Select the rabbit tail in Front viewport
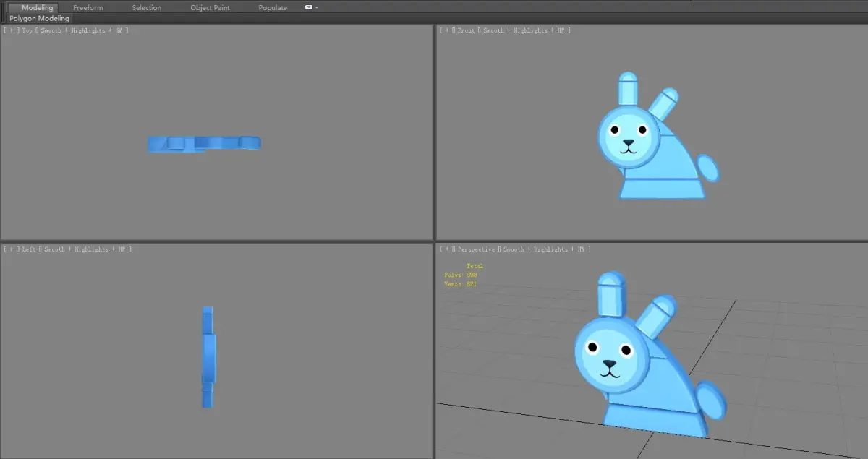868x459 pixels. click(x=708, y=168)
